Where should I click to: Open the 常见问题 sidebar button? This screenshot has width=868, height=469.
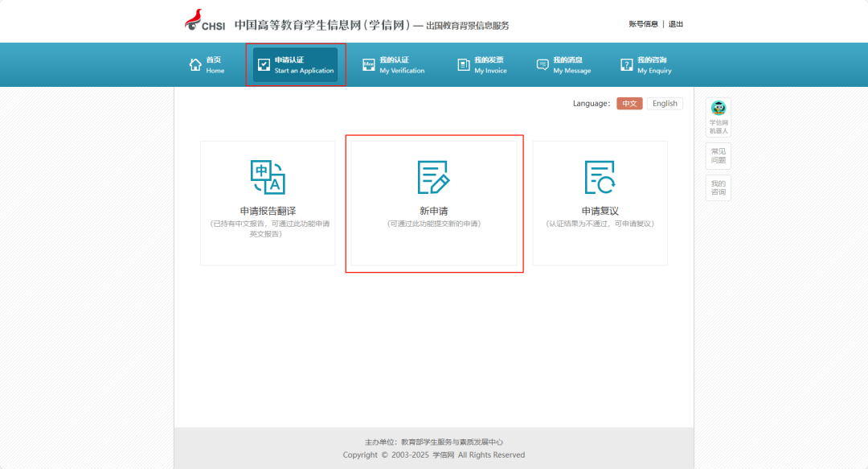tap(719, 156)
